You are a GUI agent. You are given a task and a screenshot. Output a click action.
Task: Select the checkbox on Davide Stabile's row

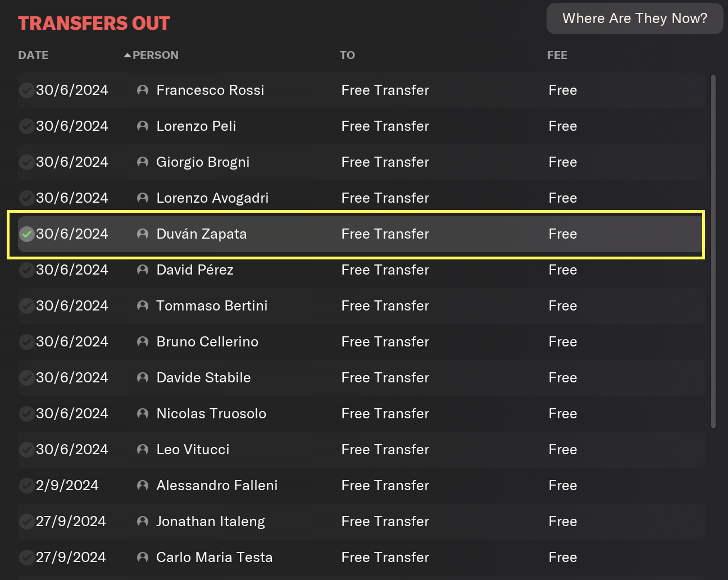pos(26,378)
